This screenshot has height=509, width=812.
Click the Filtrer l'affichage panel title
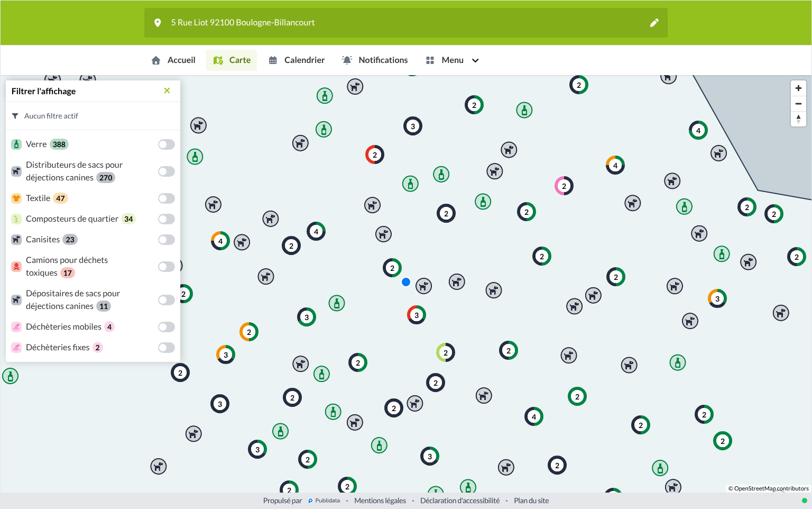[x=43, y=91]
